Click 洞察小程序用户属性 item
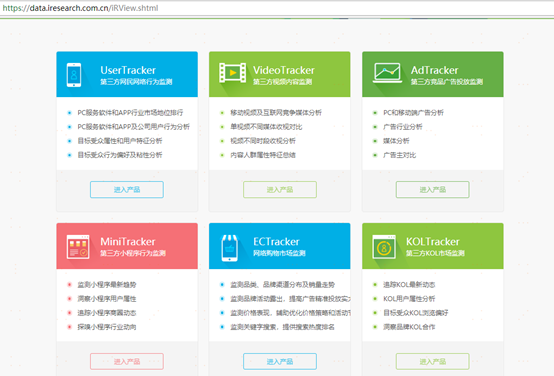This screenshot has height=376, width=554. 107,299
